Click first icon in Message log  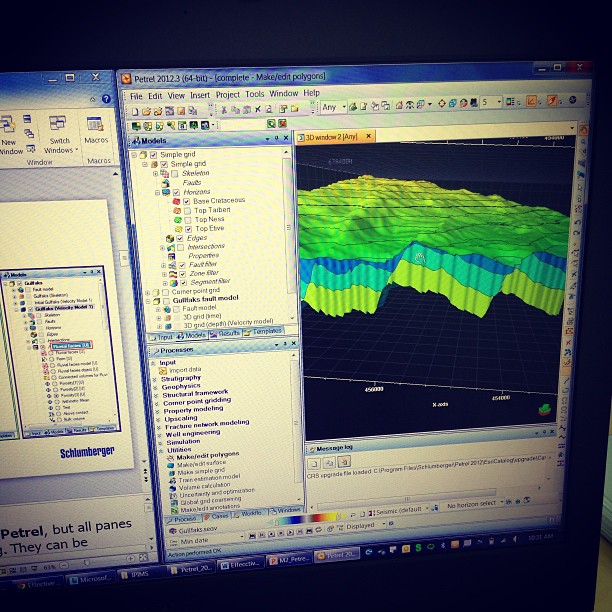click(314, 464)
